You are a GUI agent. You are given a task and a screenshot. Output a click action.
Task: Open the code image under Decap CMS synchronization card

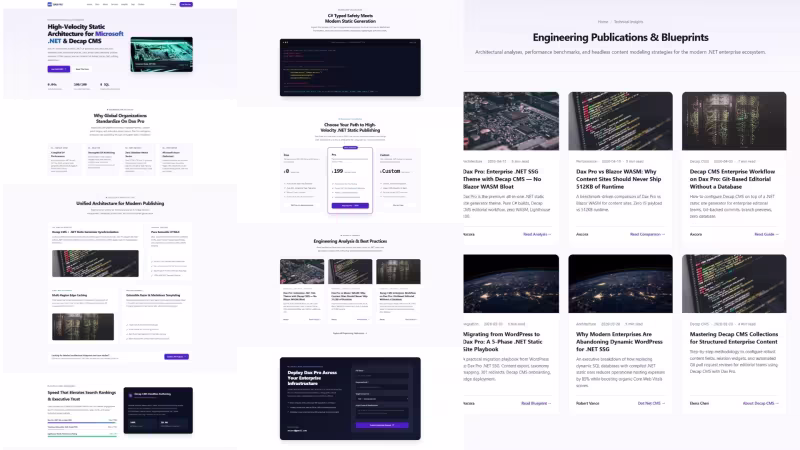95,263
